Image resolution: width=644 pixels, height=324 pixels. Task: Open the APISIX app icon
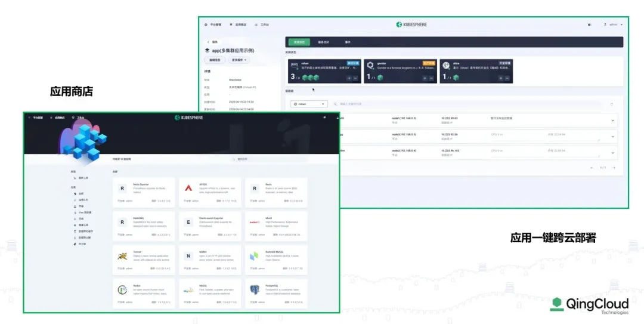pyautogui.click(x=188, y=189)
